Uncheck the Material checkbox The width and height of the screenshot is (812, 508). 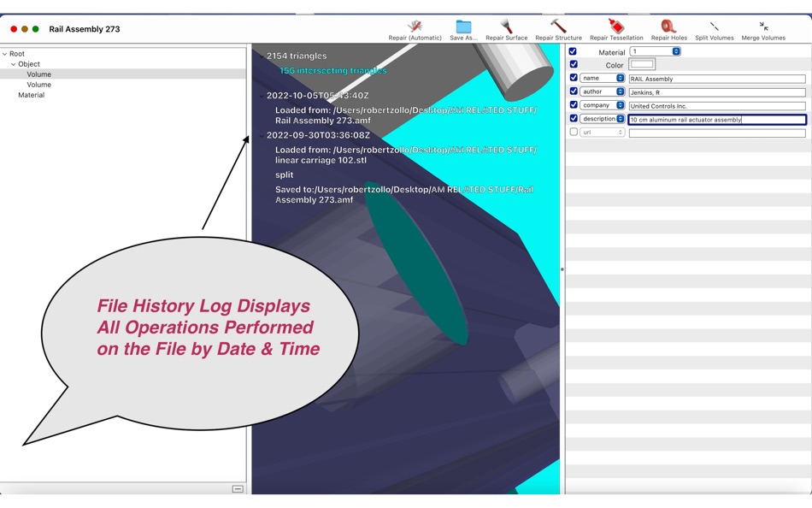[573, 51]
